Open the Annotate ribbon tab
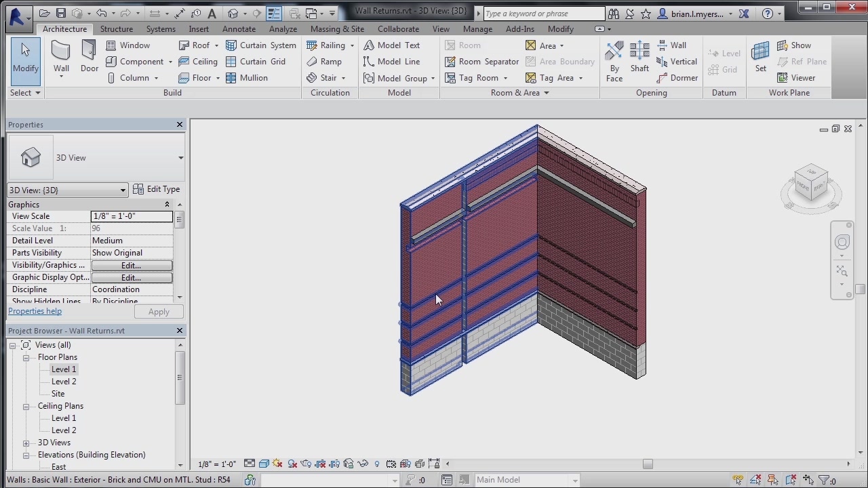The height and width of the screenshot is (488, 868). 239,29
